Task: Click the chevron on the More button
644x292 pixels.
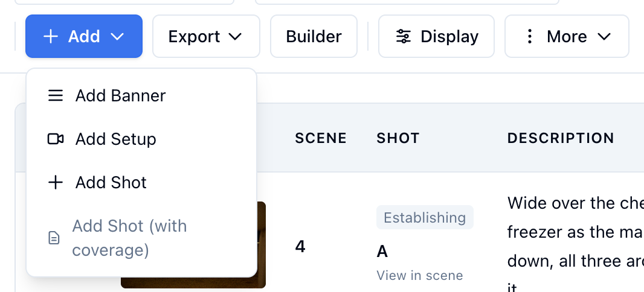Action: [x=604, y=36]
